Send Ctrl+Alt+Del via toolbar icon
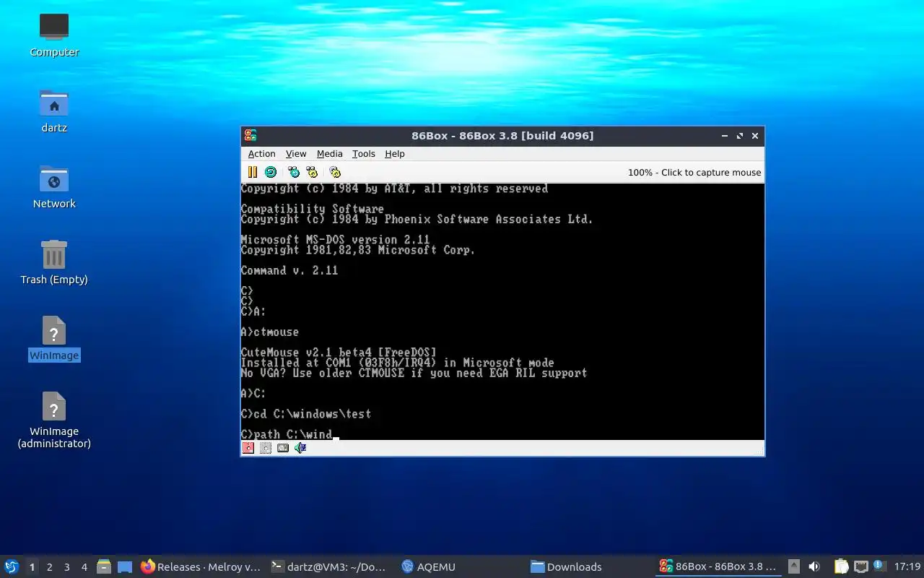Image resolution: width=924 pixels, height=578 pixels. [x=294, y=172]
